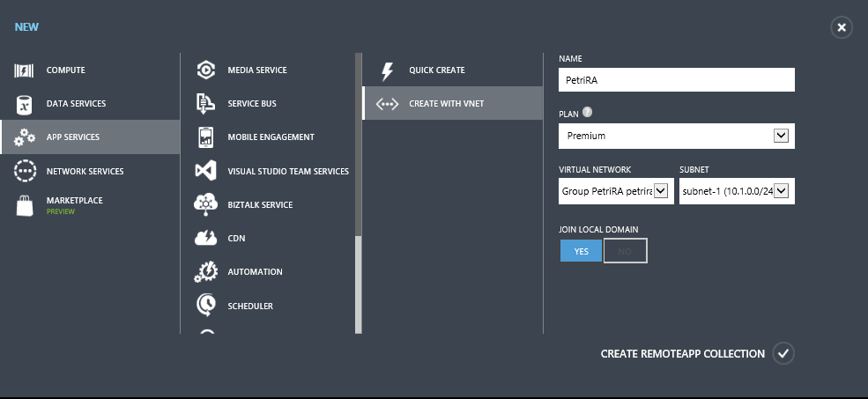This screenshot has height=399, width=868.
Task: Click the Data Services database icon
Action: coord(24,104)
